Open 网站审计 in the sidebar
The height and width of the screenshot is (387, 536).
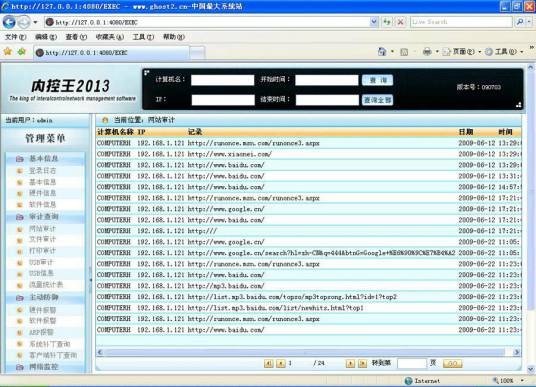[x=42, y=228]
